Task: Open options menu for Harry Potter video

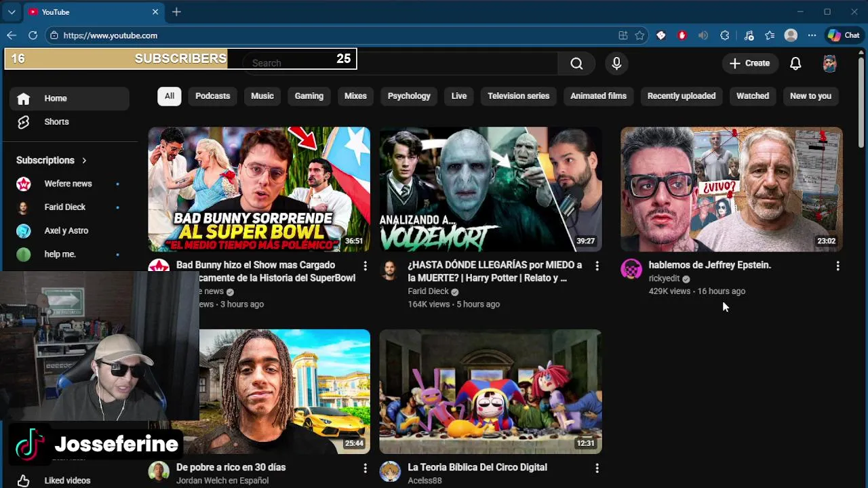Action: [x=597, y=266]
